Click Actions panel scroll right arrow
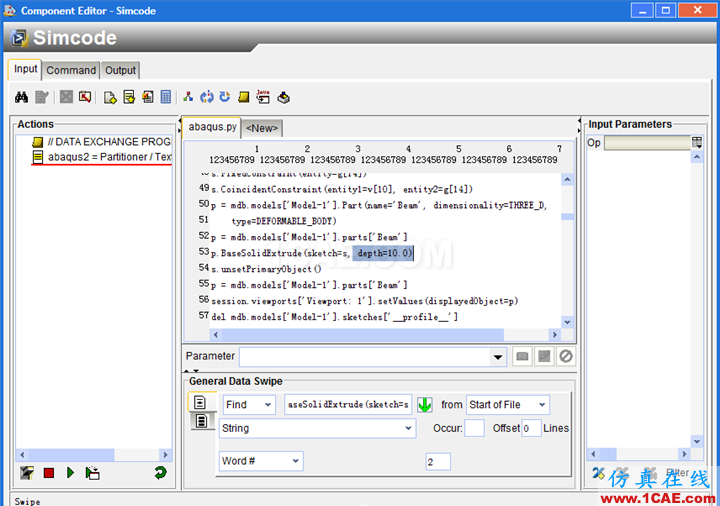 (x=165, y=455)
